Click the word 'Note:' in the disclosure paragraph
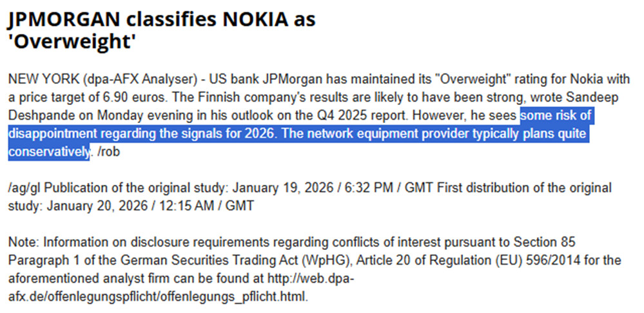 [x=23, y=242]
